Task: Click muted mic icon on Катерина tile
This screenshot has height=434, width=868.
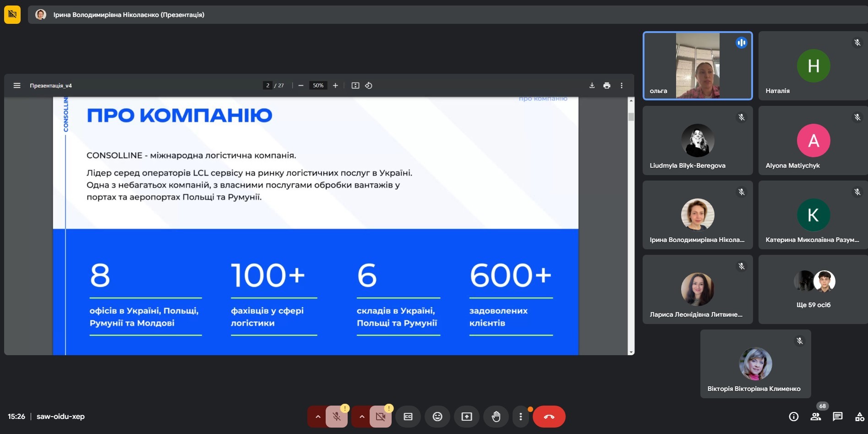Action: pyautogui.click(x=857, y=192)
